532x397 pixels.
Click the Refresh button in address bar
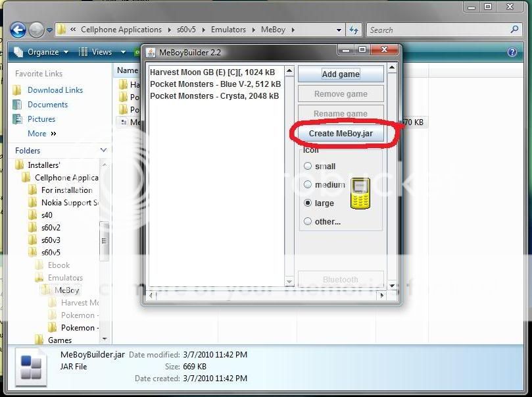354,30
